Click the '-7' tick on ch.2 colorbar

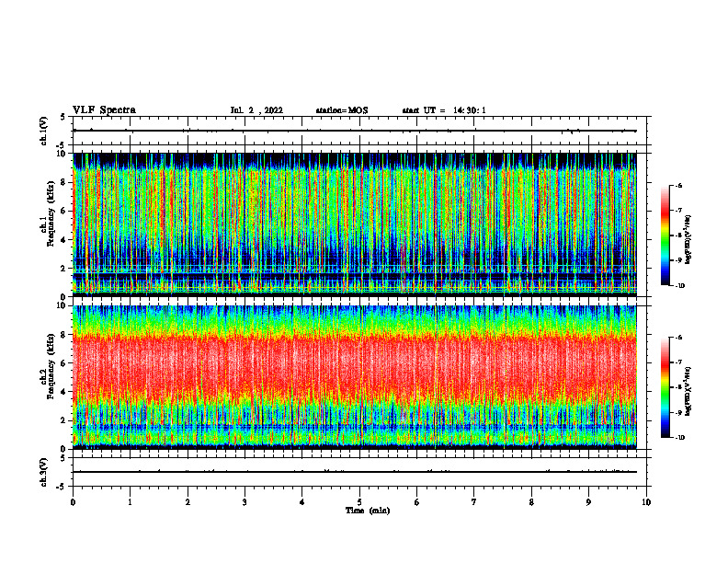[x=678, y=362]
